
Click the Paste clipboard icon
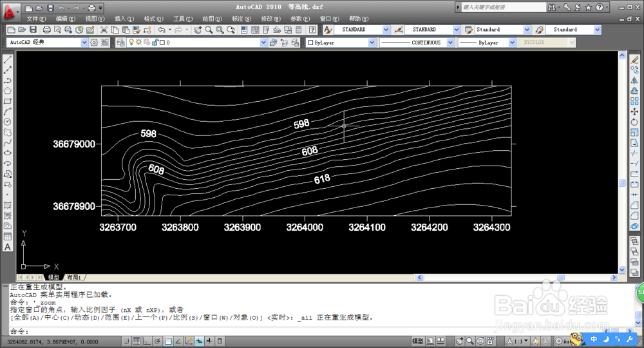click(126, 30)
